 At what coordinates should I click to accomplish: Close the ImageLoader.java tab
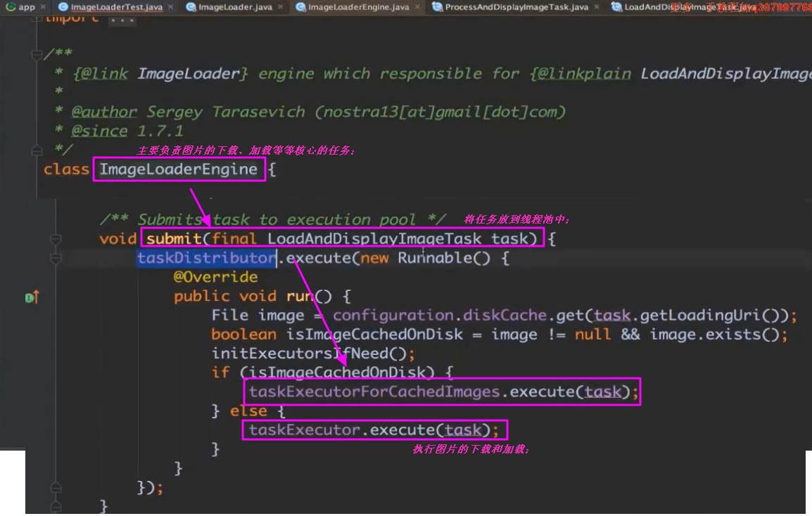tap(279, 7)
